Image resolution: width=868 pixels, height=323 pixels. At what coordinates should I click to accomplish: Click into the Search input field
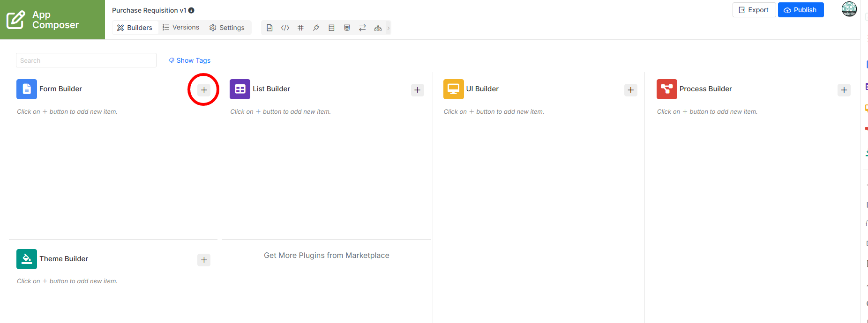86,60
